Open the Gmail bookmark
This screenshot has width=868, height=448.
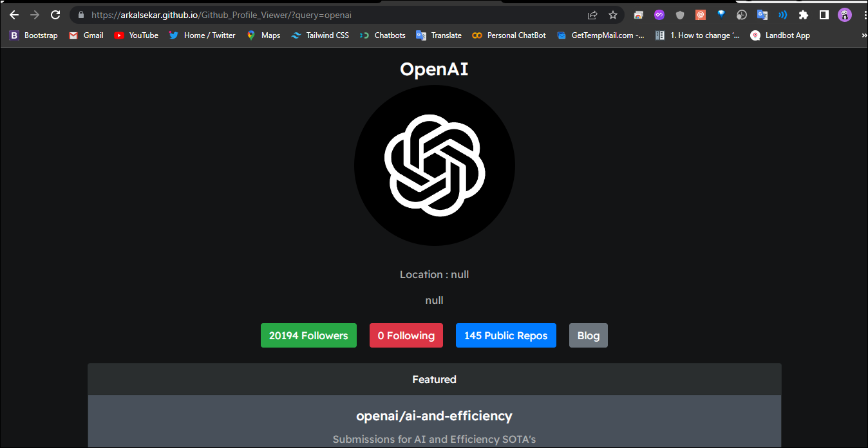point(86,35)
